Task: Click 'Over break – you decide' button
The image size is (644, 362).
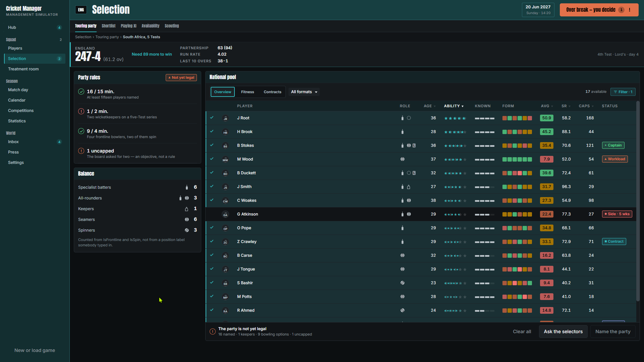Action: pyautogui.click(x=599, y=10)
